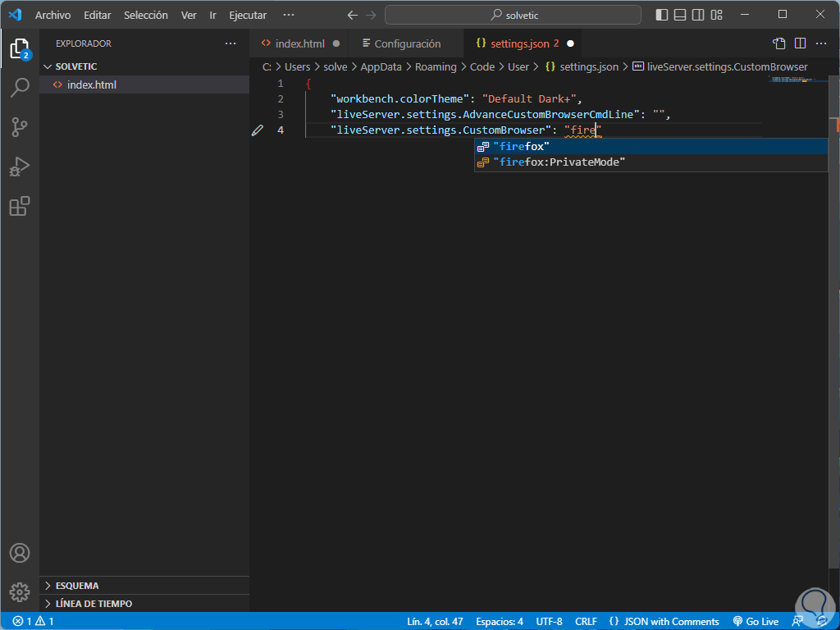Toggle the secondary side bar layout button
The width and height of the screenshot is (840, 630).
[x=698, y=15]
